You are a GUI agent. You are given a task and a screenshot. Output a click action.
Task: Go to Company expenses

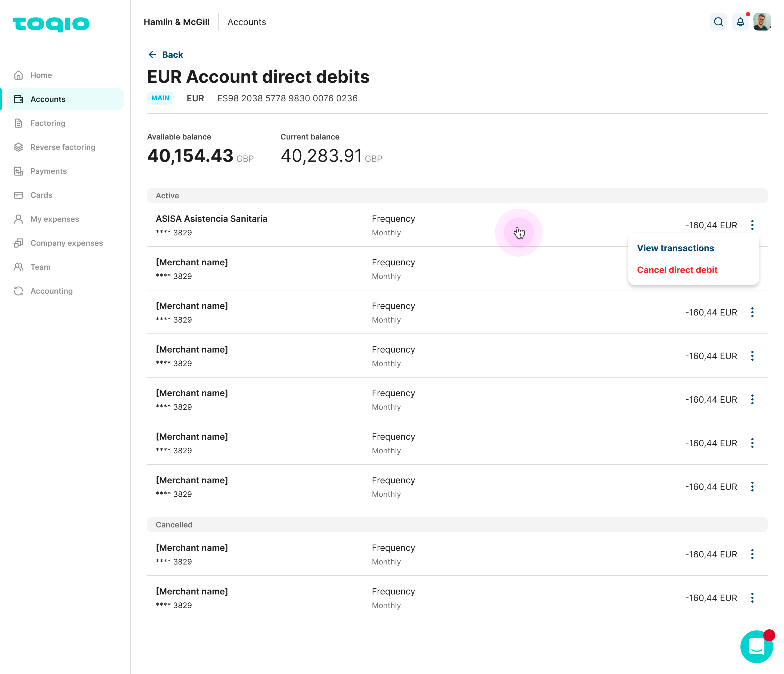click(67, 243)
